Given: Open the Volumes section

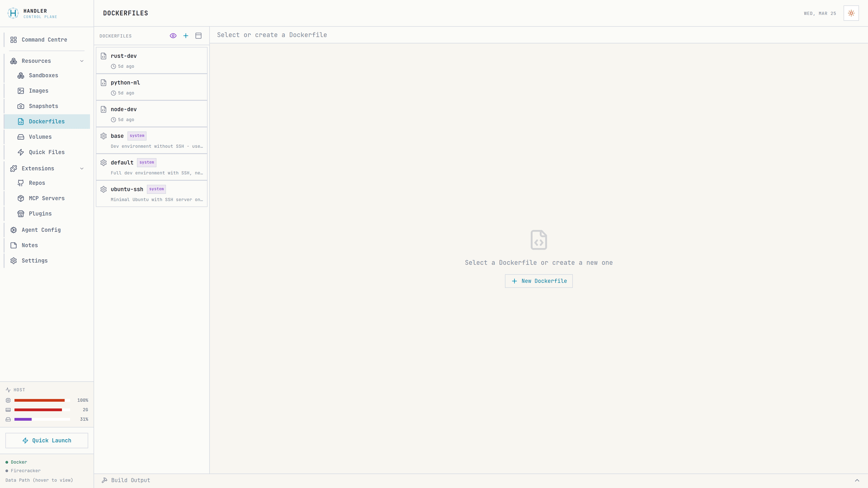Looking at the screenshot, I should point(21,137).
